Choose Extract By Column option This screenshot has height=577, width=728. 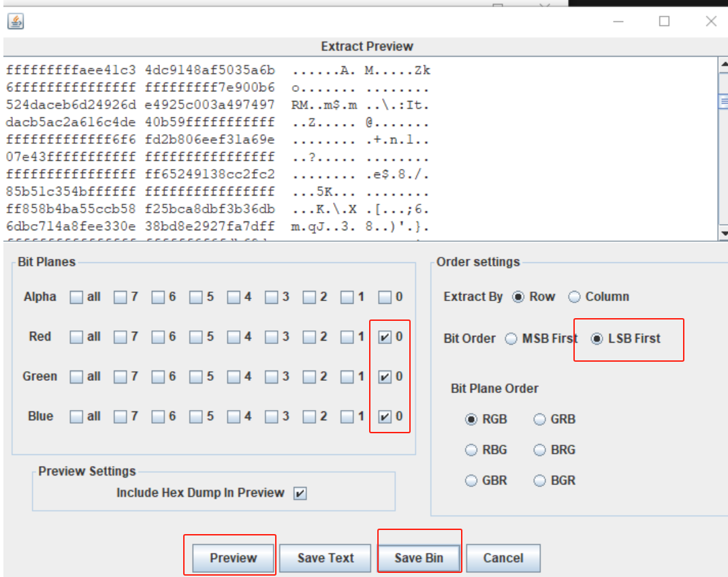pyautogui.click(x=574, y=297)
